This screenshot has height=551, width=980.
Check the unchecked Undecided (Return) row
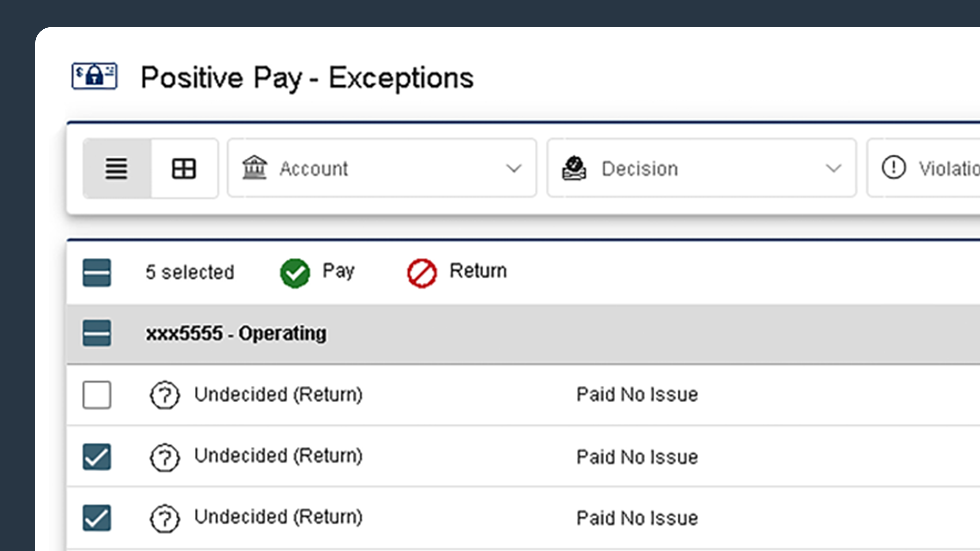point(97,395)
